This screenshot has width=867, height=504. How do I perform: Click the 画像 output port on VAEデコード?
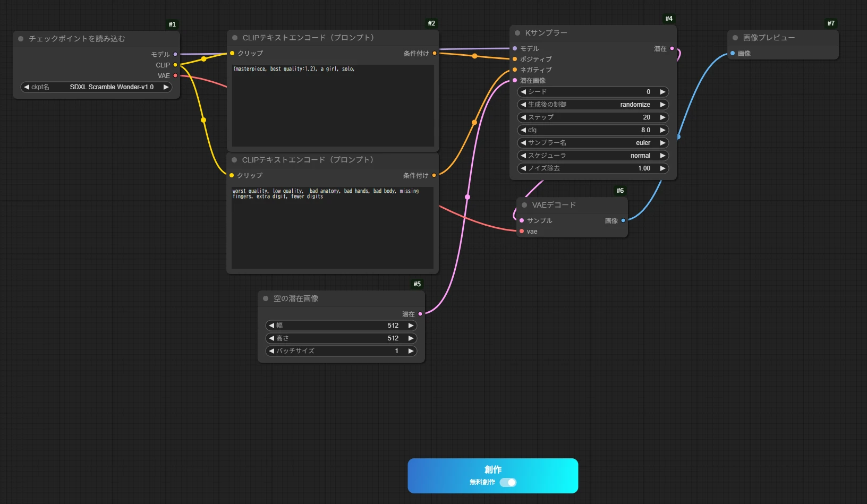[623, 220]
